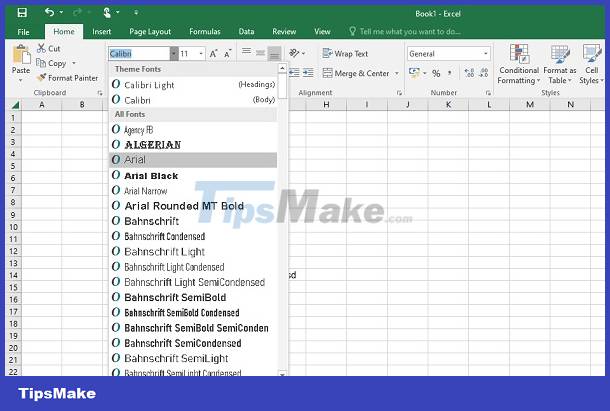
Task: Open the Copy dropdown arrow
Action: click(74, 63)
